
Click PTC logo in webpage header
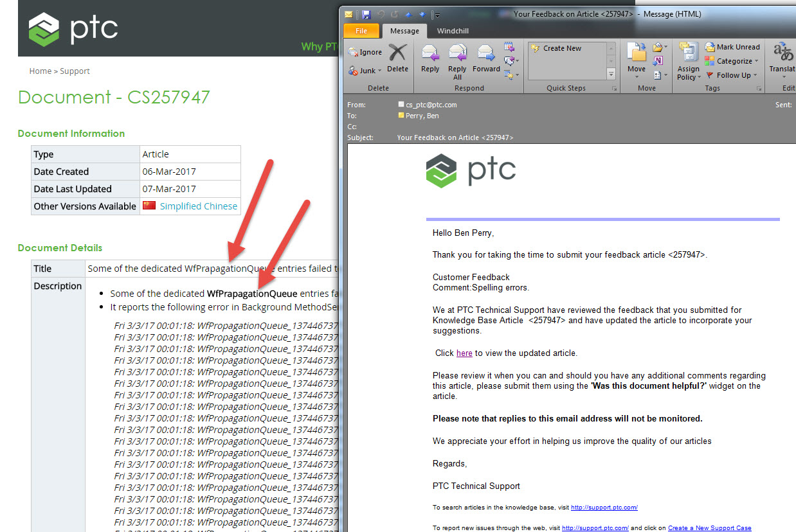click(x=73, y=29)
